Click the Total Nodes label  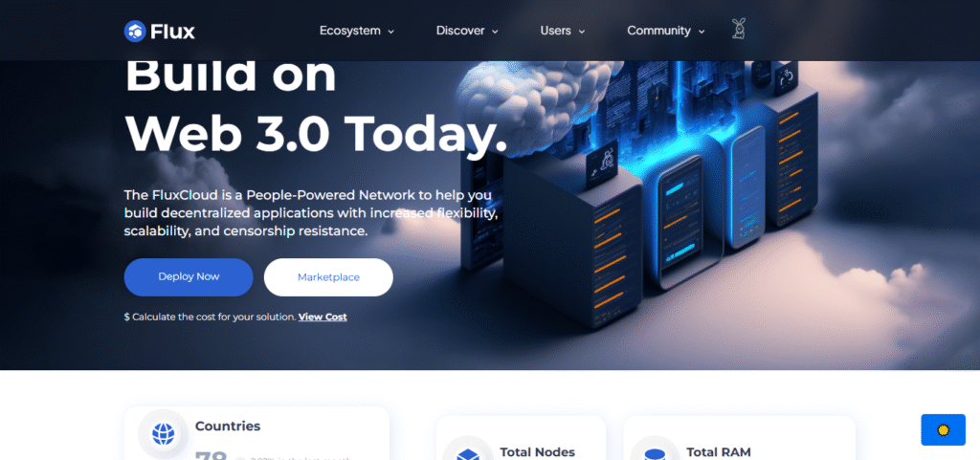point(538,452)
